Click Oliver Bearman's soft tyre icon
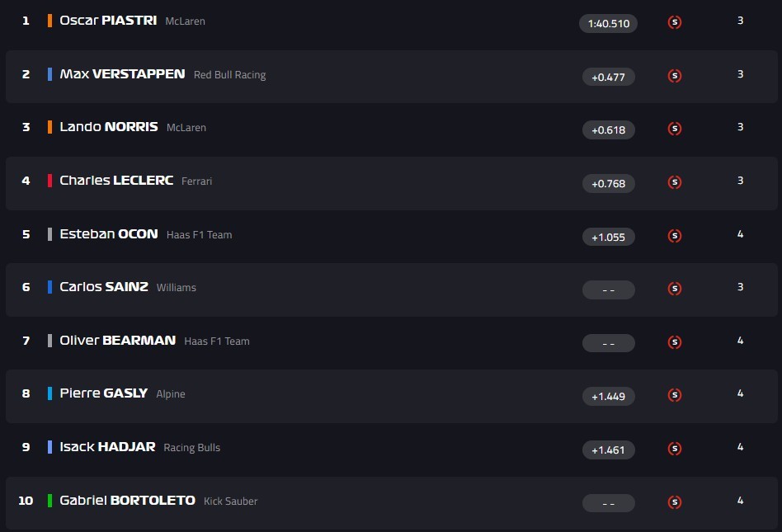This screenshot has height=532, width=782. [675, 342]
